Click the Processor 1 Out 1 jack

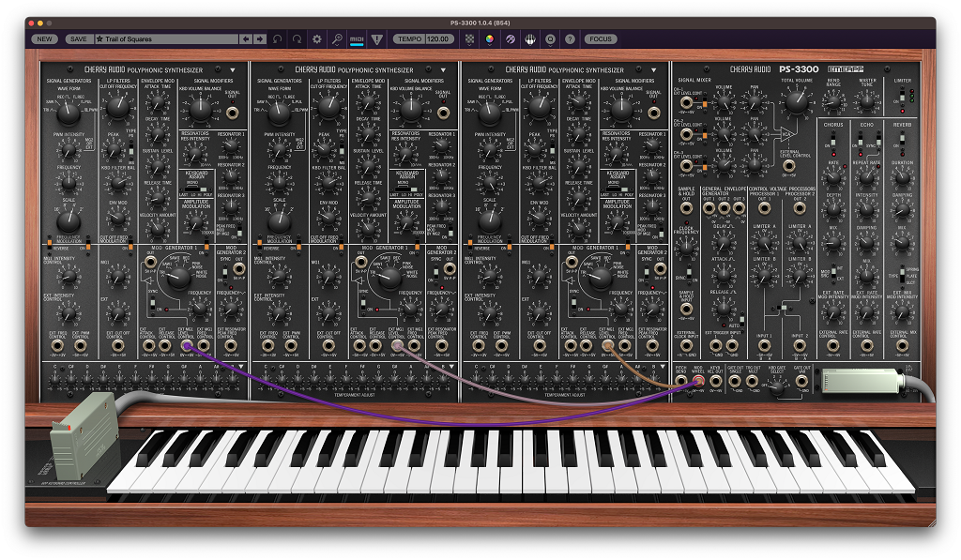[x=764, y=208]
